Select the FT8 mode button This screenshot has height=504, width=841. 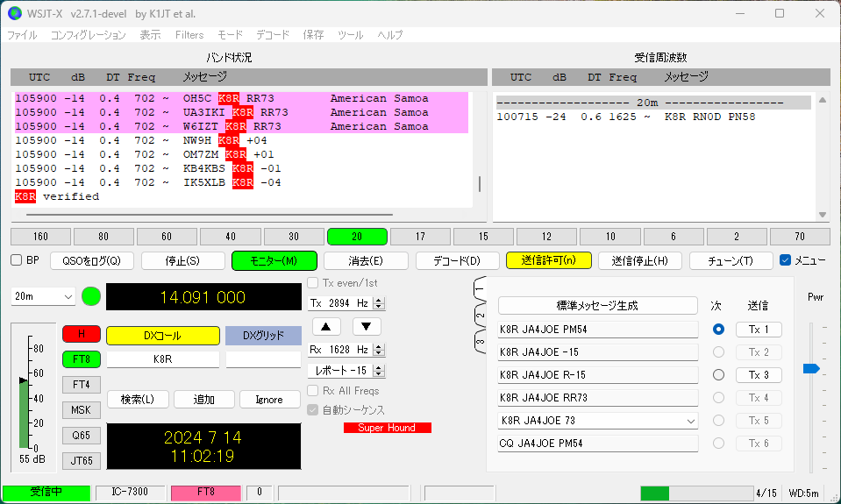pos(82,359)
